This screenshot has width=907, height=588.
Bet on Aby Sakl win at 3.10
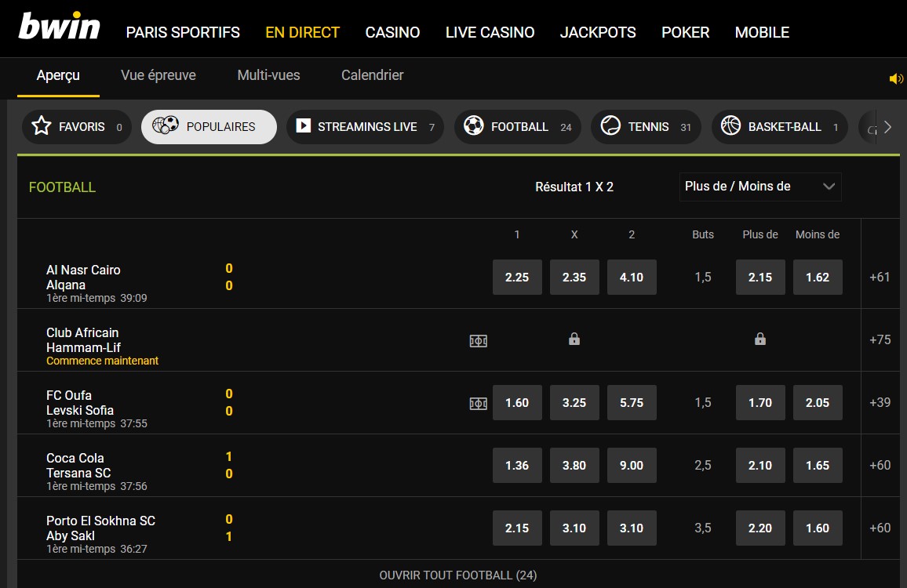click(632, 528)
